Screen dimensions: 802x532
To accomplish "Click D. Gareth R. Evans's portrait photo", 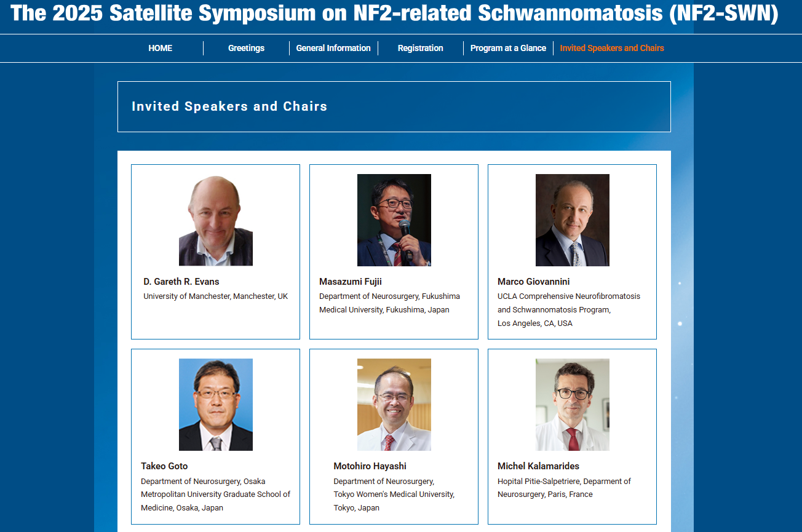I will point(215,220).
